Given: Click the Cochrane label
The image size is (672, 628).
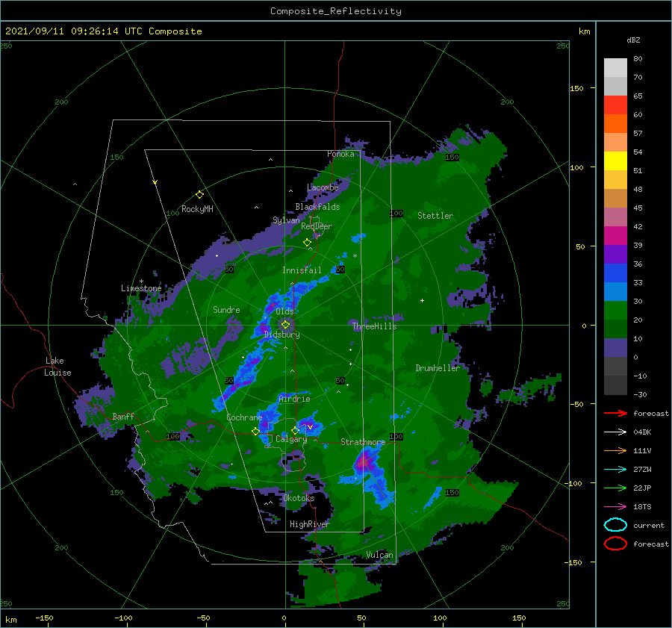Looking at the screenshot, I should [x=244, y=417].
